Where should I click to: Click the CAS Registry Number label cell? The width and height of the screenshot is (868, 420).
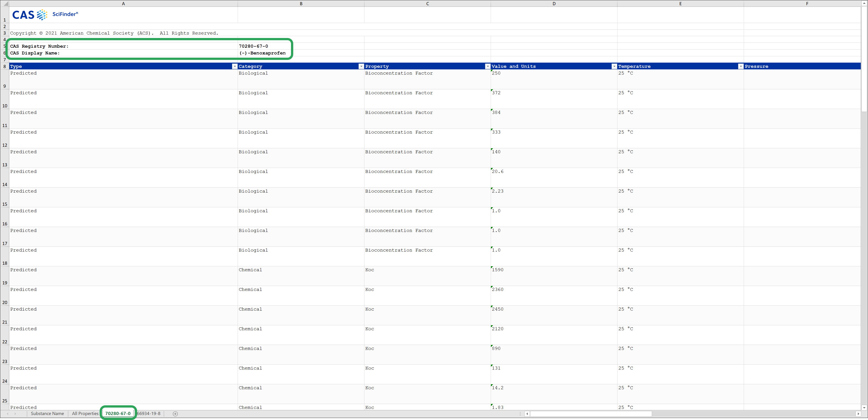(x=123, y=46)
